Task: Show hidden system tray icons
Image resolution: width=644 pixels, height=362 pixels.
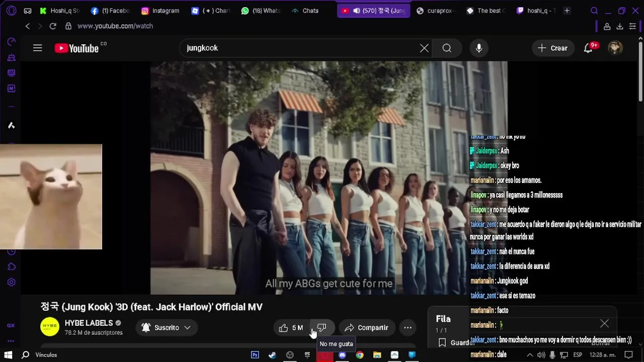Action: [x=530, y=355]
